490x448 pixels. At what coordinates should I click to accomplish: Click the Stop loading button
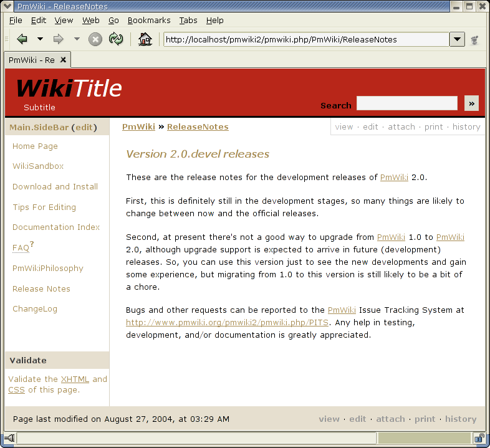click(x=95, y=40)
